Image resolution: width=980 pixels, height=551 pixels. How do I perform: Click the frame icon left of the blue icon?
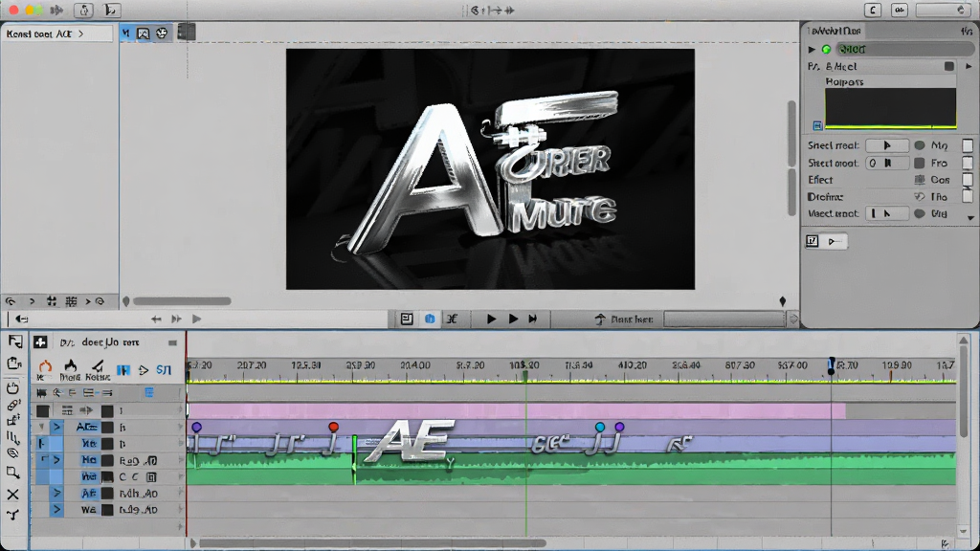(x=407, y=320)
